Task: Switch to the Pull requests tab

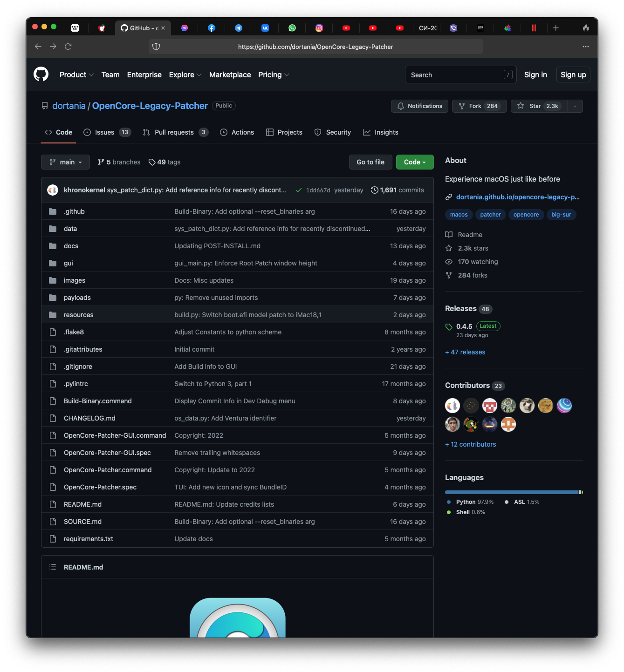Action: pos(176,132)
